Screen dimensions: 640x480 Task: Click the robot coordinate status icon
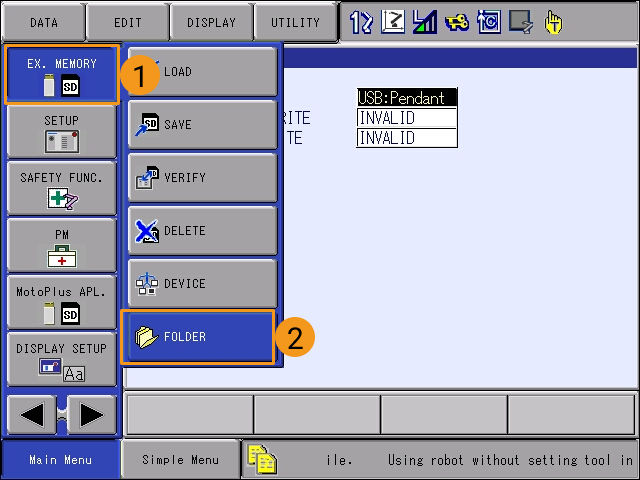(x=393, y=22)
